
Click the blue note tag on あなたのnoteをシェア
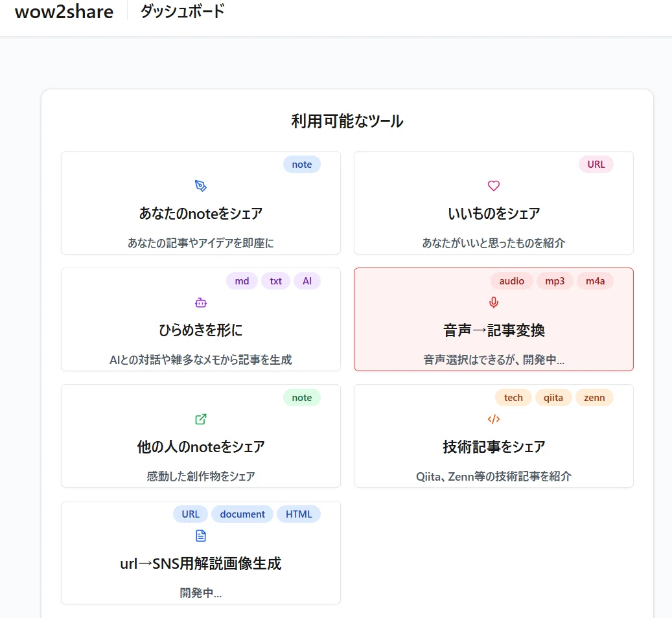[302, 165]
